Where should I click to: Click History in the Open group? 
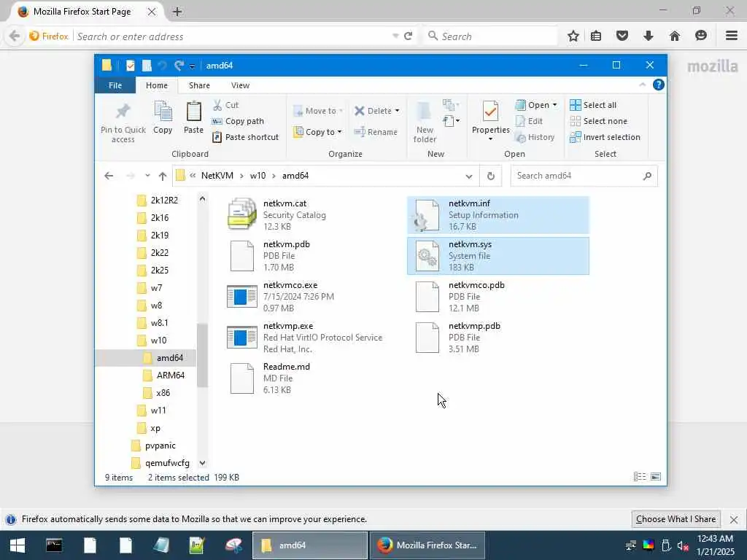(x=535, y=137)
